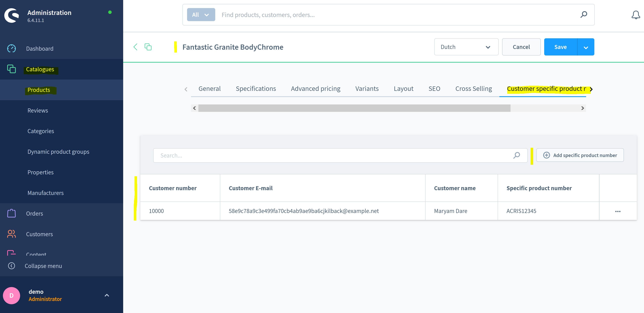Click the duplicate product icon
Image resolution: width=644 pixels, height=313 pixels.
point(148,47)
